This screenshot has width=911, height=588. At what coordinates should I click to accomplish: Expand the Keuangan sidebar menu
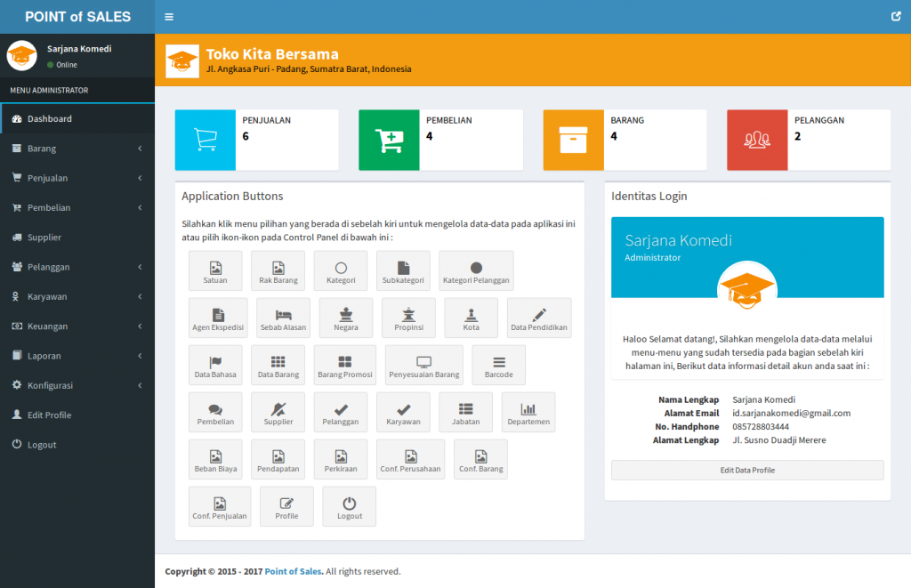pyautogui.click(x=77, y=326)
